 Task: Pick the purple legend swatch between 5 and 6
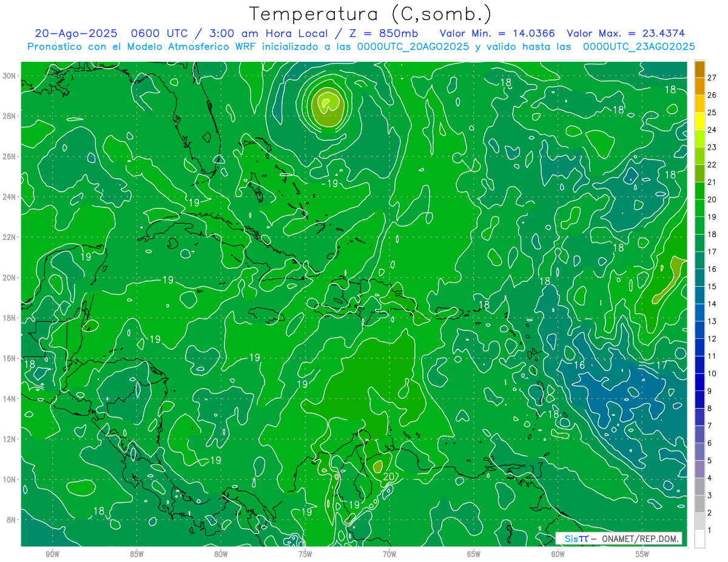699,452
